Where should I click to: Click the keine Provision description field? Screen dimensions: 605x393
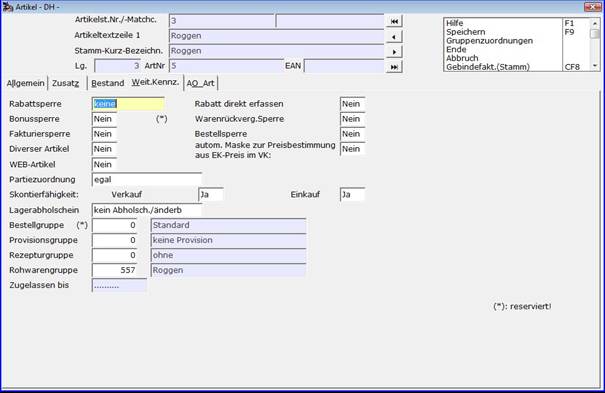tap(228, 240)
